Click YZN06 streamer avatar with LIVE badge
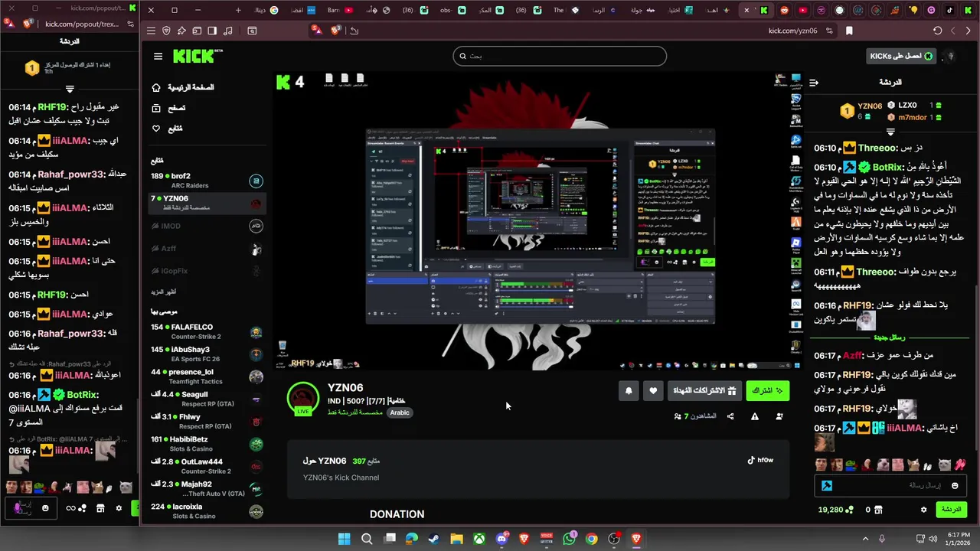Screen dimensions: 980x551 pyautogui.click(x=303, y=398)
